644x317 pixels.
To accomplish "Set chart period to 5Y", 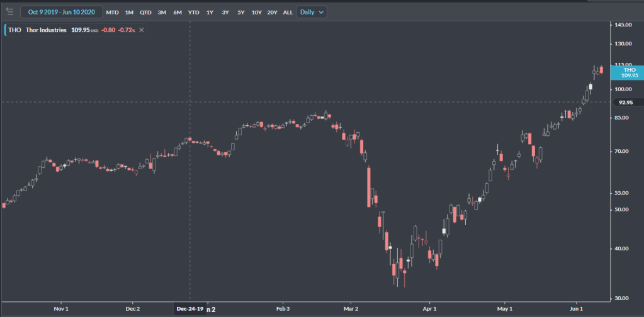I will [241, 12].
